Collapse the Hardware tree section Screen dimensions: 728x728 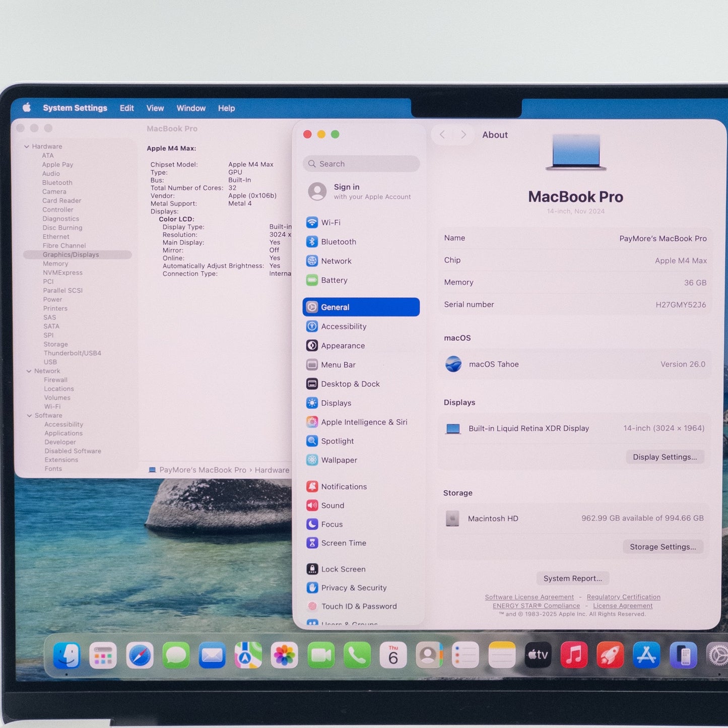coord(27,147)
